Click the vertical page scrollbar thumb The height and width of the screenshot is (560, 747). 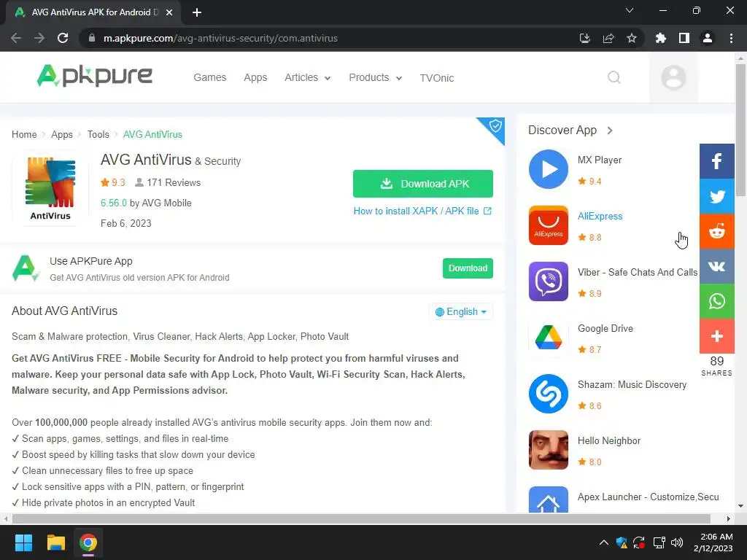(x=741, y=130)
